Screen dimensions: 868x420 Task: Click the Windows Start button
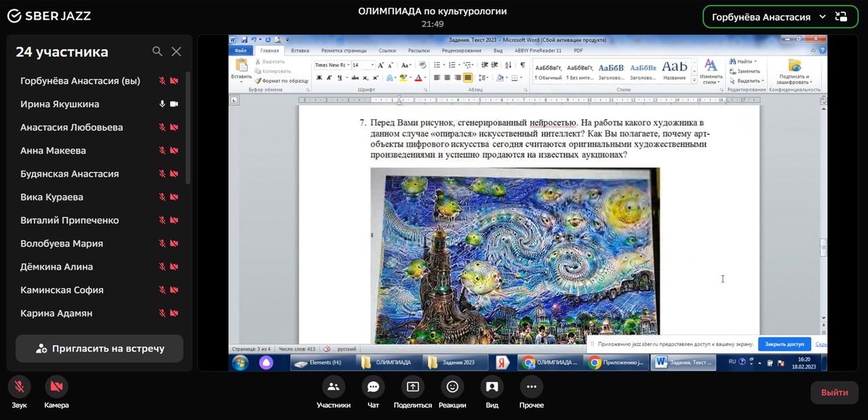(240, 362)
